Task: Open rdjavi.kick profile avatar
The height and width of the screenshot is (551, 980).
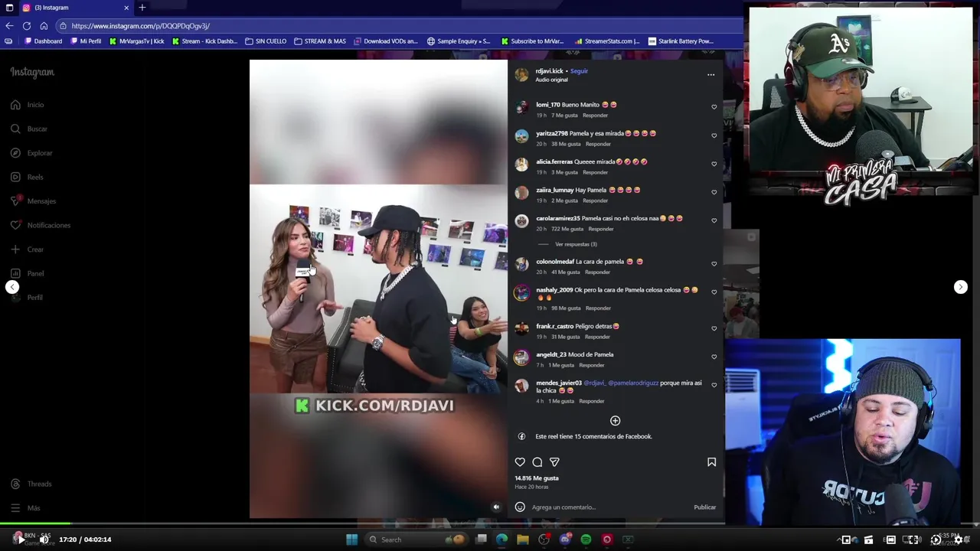Action: tap(521, 74)
